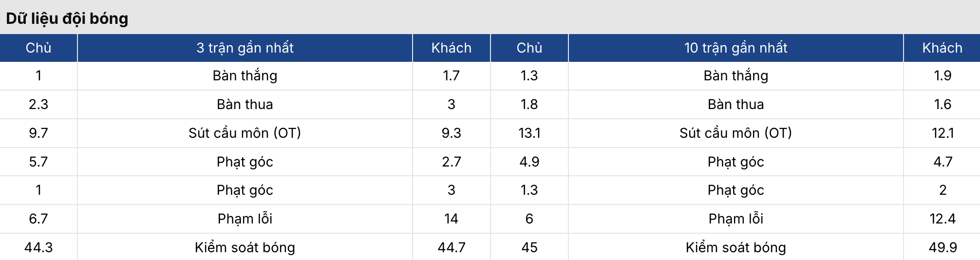
Task: Select the 44.3 home possession value
Action: (38, 247)
